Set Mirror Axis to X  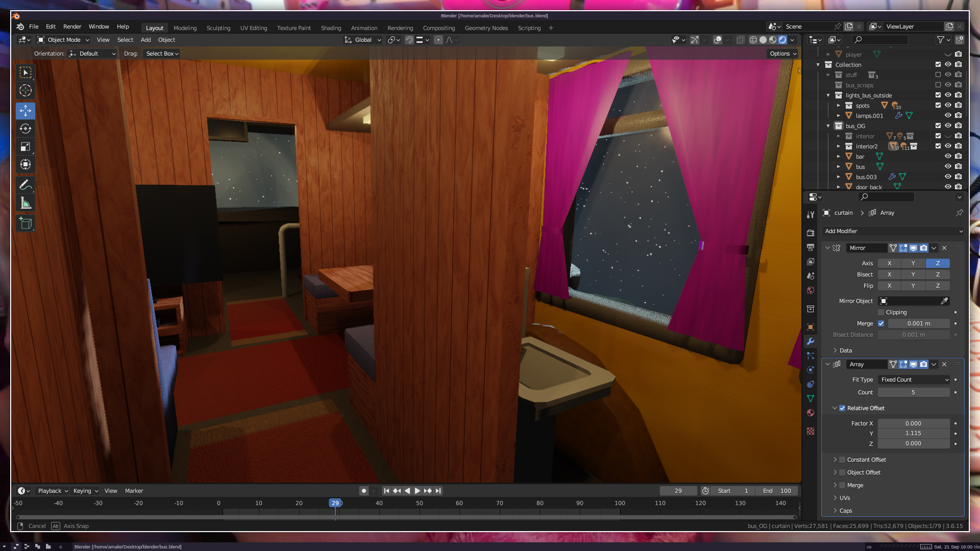pos(889,263)
